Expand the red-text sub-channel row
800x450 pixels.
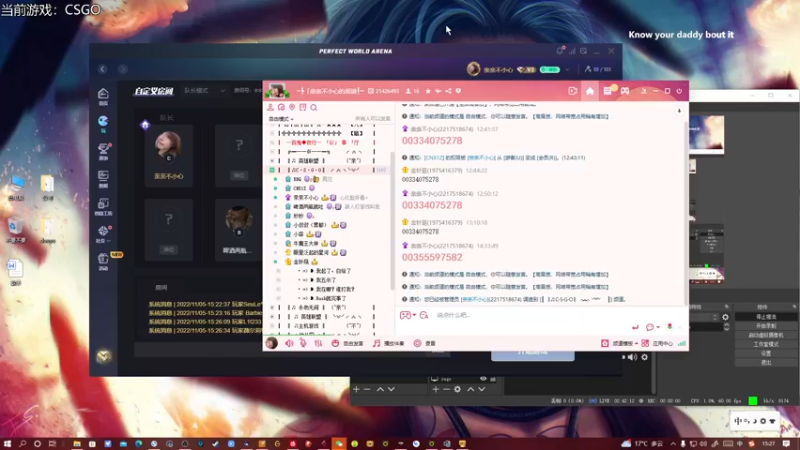[272, 142]
